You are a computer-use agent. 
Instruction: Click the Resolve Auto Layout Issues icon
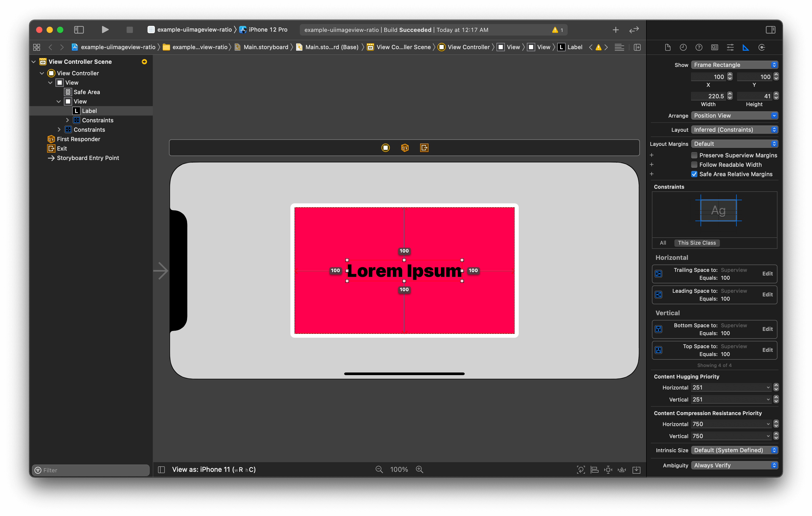tap(622, 470)
